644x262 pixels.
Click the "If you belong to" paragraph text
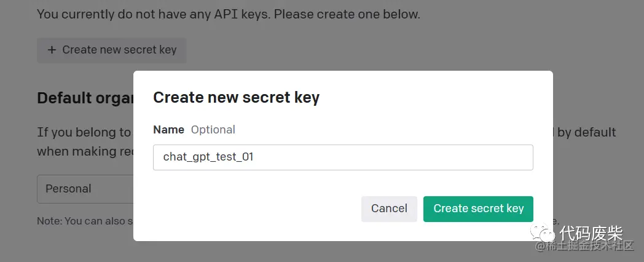click(84, 132)
